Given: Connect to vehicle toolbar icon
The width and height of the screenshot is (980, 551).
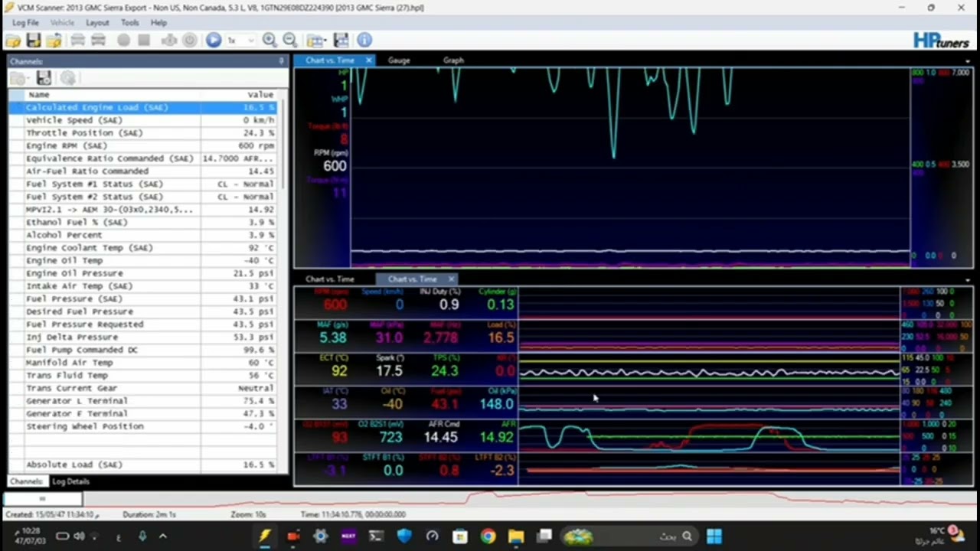Looking at the screenshot, I should (78, 40).
